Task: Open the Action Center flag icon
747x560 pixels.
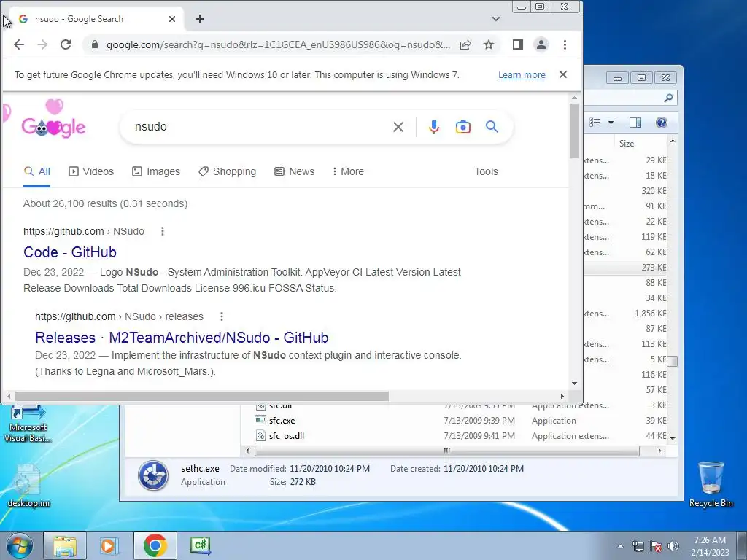Action: click(x=656, y=546)
